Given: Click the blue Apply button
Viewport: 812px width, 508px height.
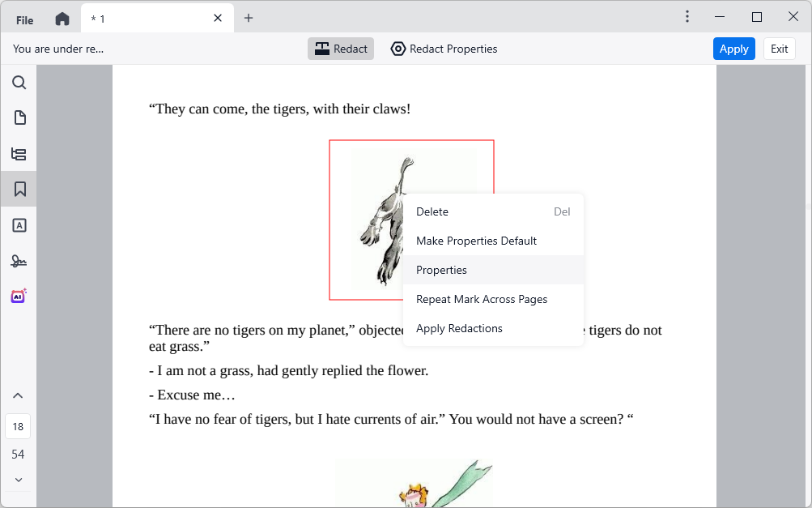Looking at the screenshot, I should tap(733, 49).
